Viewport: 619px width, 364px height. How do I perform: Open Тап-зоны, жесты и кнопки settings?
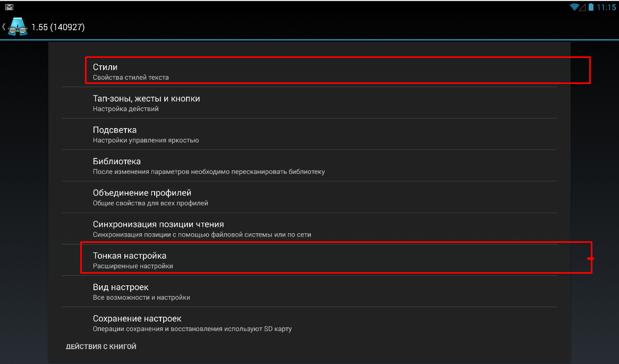click(309, 103)
